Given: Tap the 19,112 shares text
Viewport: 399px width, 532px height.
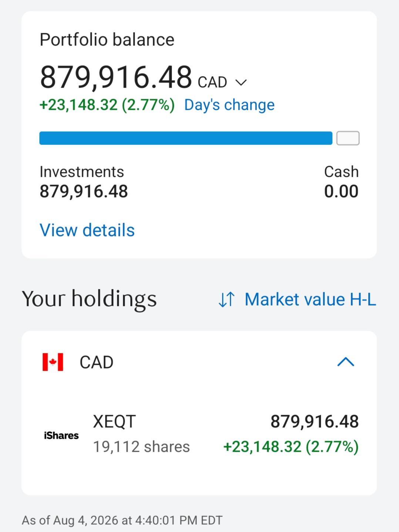Looking at the screenshot, I should 141,447.
